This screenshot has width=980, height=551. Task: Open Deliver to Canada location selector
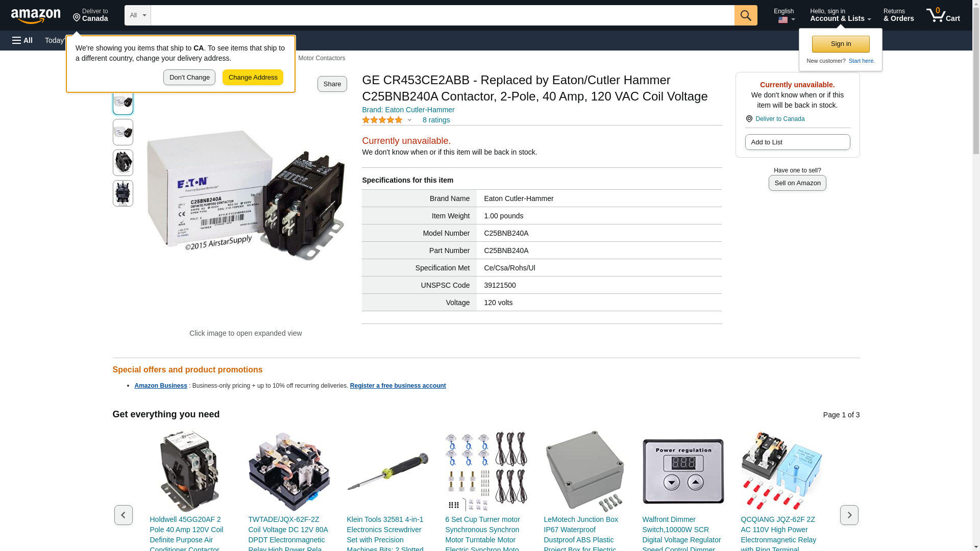click(90, 15)
